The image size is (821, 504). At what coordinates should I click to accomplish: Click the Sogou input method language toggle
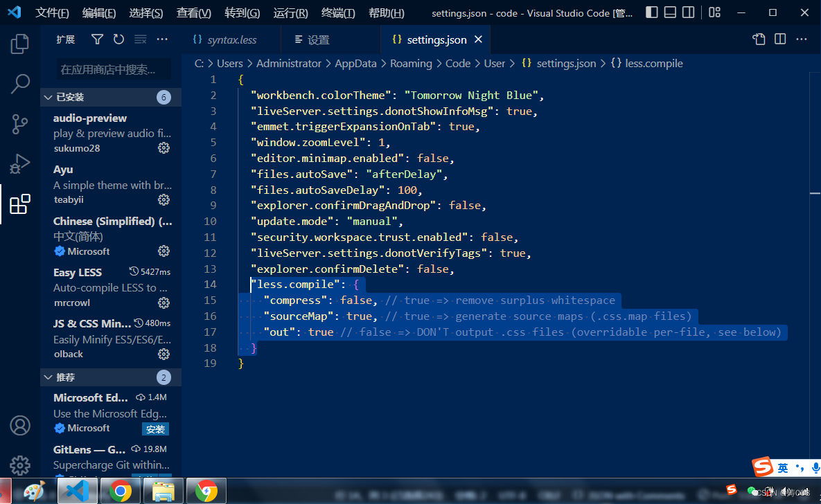[x=783, y=468]
